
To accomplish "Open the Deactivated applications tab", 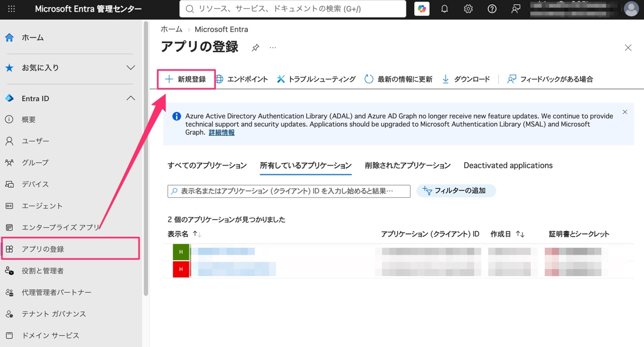I will click(x=508, y=166).
